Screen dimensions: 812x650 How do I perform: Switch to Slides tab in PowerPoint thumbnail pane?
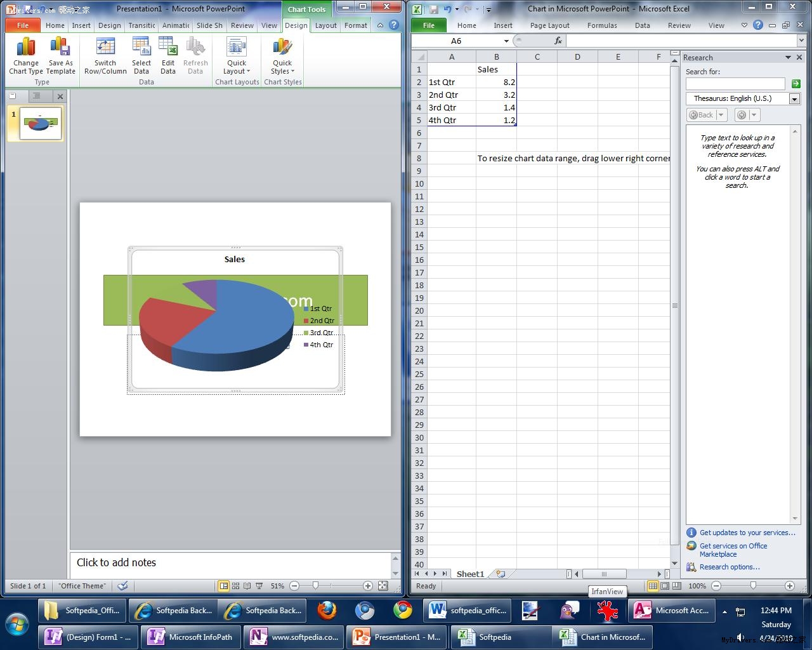(13, 96)
